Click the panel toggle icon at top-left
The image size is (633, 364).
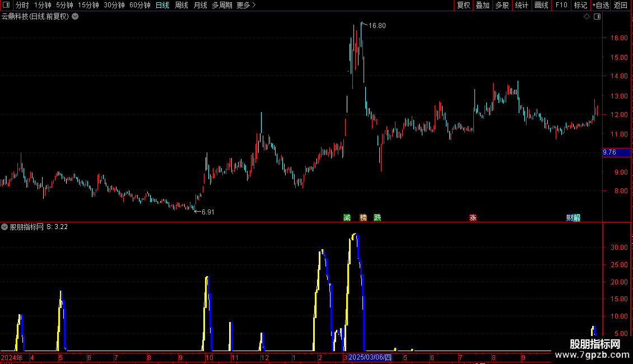6,5
